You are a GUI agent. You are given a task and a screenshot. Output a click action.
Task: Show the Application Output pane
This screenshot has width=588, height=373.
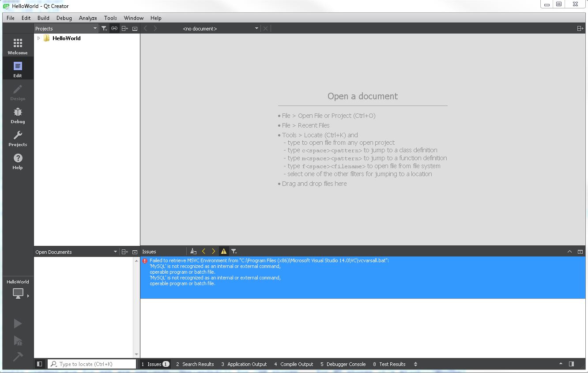click(244, 364)
